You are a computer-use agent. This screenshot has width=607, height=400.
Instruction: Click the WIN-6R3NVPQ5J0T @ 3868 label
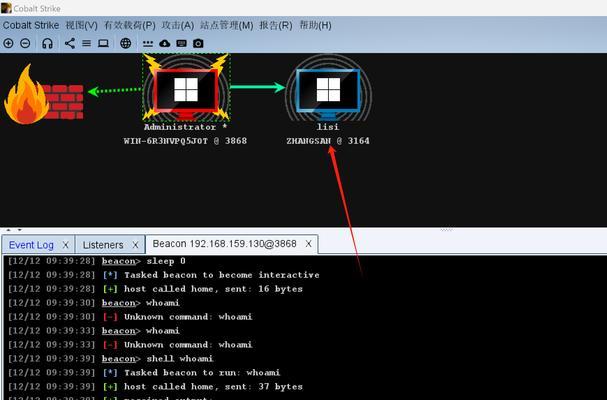click(x=185, y=141)
